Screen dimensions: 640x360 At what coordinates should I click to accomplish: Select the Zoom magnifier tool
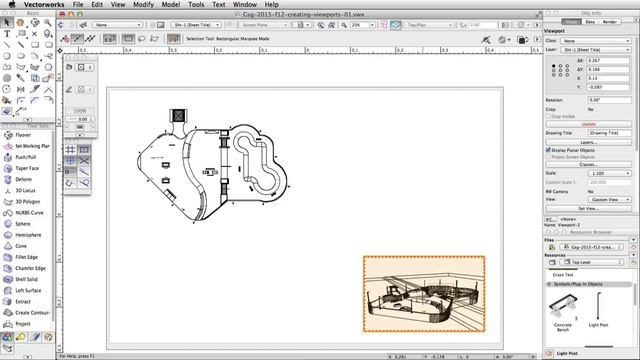tap(48, 22)
